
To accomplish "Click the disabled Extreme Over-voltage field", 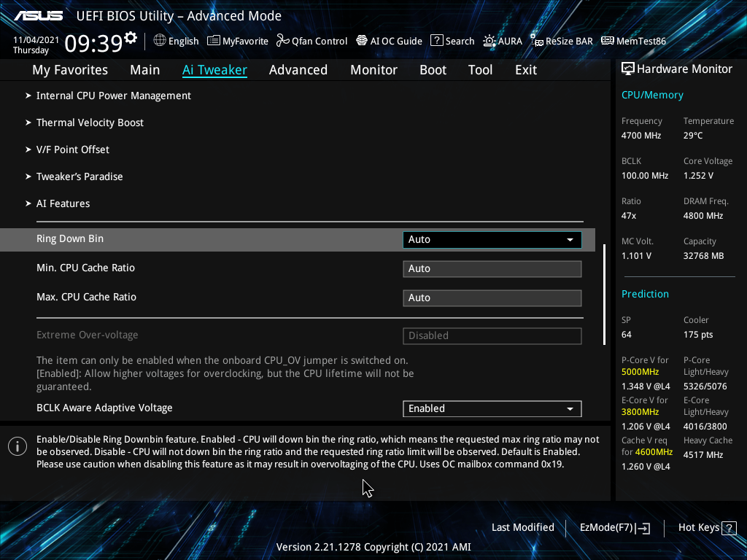I will pyautogui.click(x=492, y=335).
